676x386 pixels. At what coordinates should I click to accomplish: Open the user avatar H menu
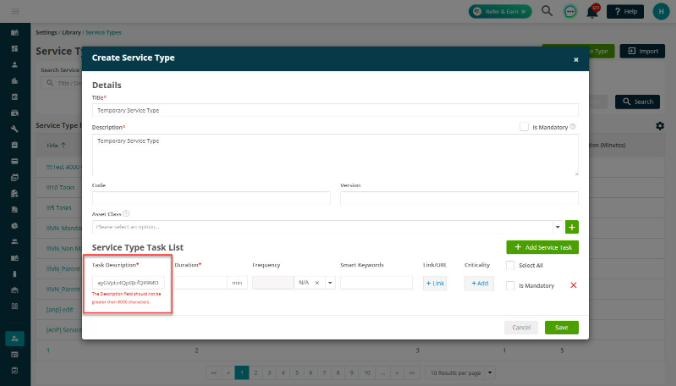coord(661,12)
